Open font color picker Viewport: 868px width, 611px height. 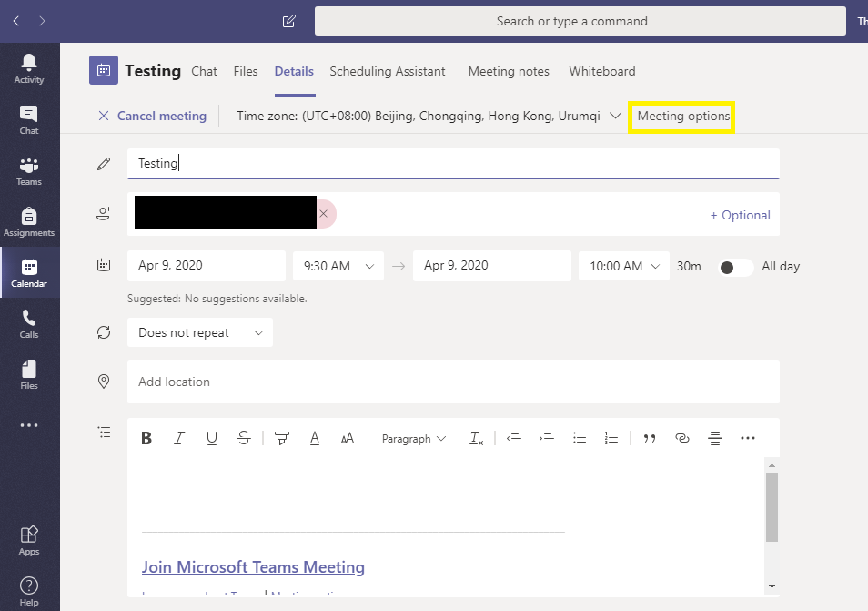[315, 438]
